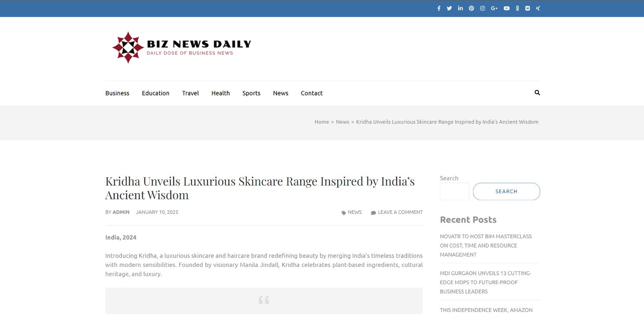Open the Google Plus social icon
644x314 pixels.
[x=494, y=8]
